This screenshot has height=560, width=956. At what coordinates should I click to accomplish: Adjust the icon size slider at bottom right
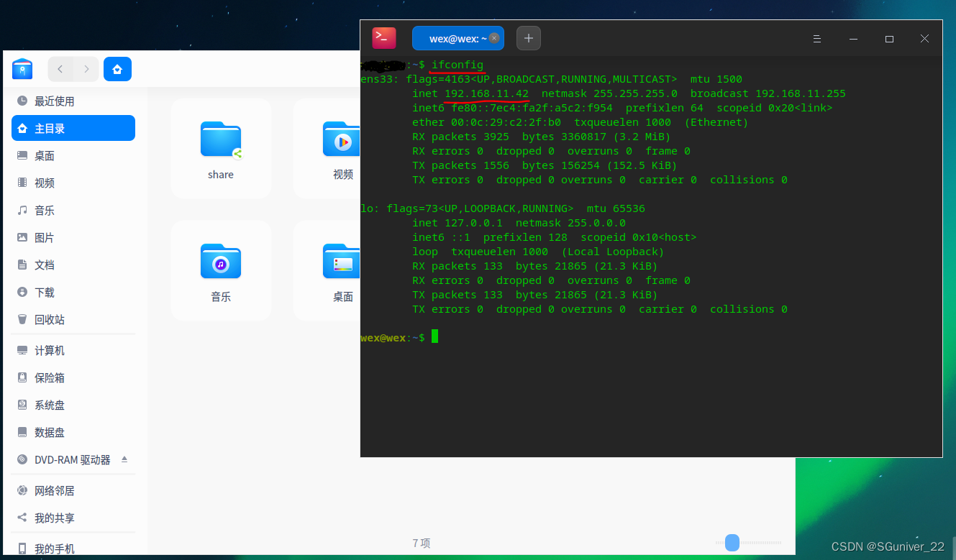pyautogui.click(x=732, y=543)
